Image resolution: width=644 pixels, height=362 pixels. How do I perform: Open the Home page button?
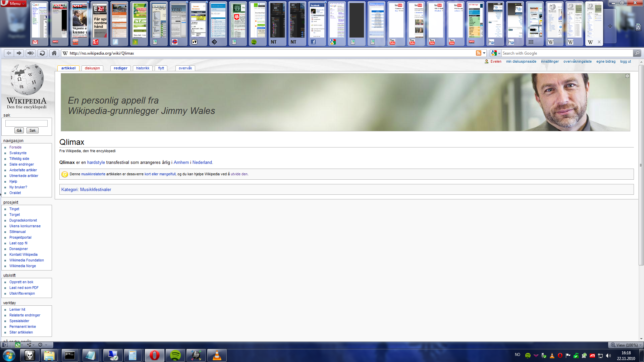tap(54, 53)
